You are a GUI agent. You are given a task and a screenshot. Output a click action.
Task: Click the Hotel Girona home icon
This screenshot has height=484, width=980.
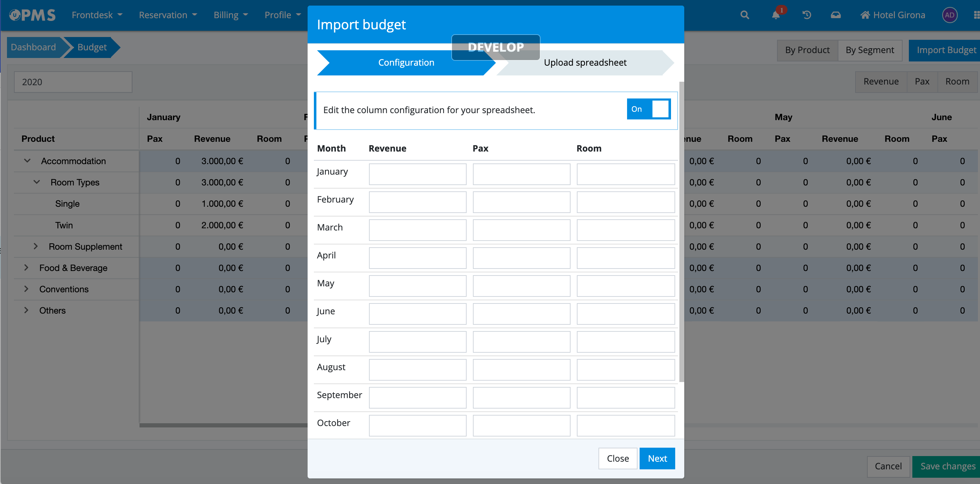pyautogui.click(x=865, y=15)
